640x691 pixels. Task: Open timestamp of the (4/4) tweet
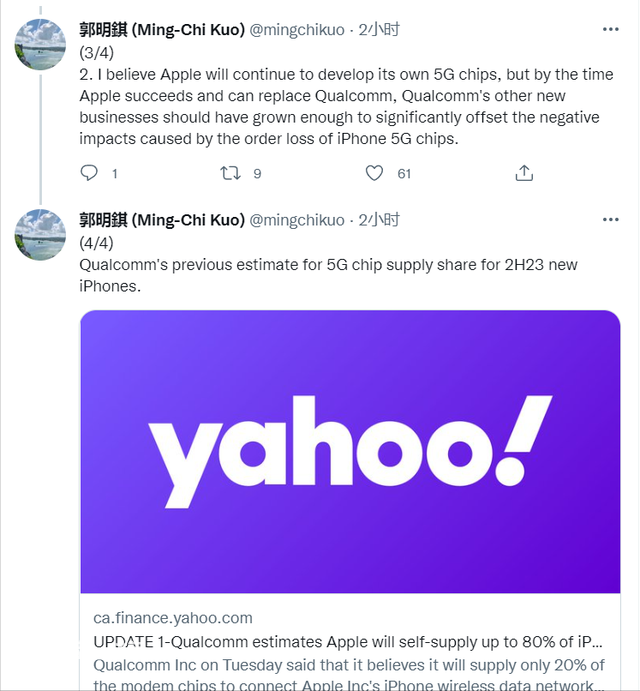(x=379, y=219)
